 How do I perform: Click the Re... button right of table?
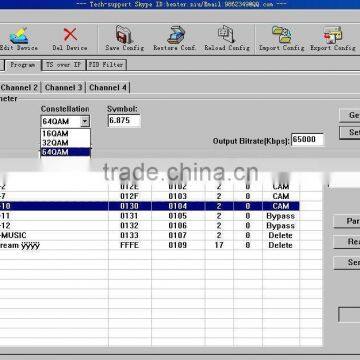(x=347, y=242)
